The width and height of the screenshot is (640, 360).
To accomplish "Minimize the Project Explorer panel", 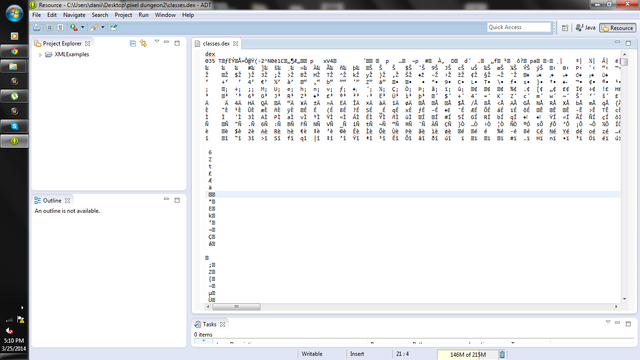I will coord(167,42).
